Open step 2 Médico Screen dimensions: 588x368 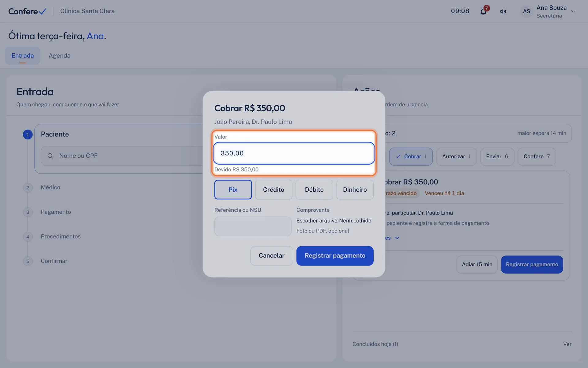[x=51, y=187]
